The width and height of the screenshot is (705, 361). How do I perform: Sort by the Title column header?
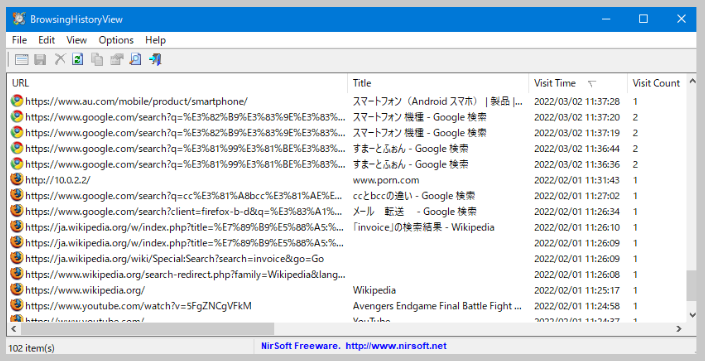point(438,83)
